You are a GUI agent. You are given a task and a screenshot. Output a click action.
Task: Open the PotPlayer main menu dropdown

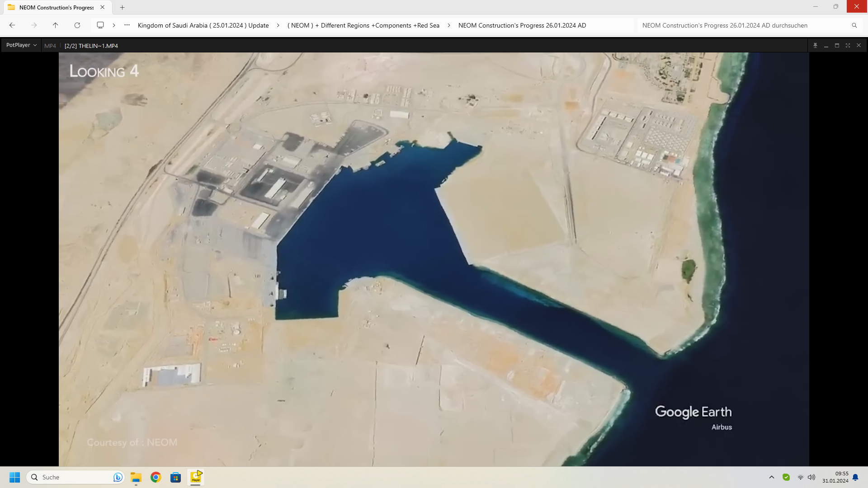(21, 45)
